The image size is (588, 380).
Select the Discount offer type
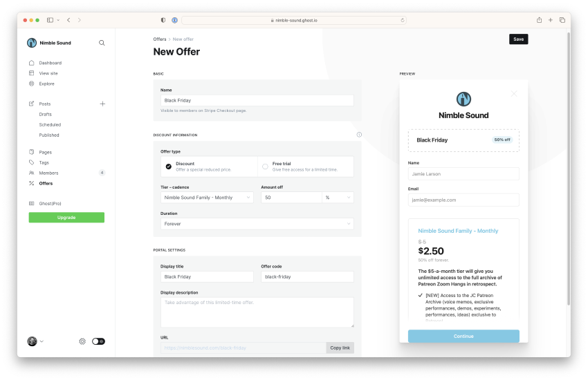click(209, 167)
